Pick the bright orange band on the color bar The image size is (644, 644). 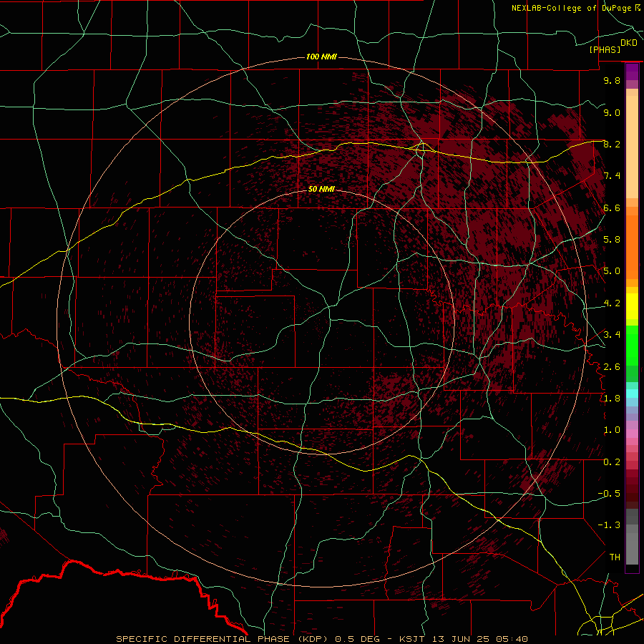coord(632,246)
